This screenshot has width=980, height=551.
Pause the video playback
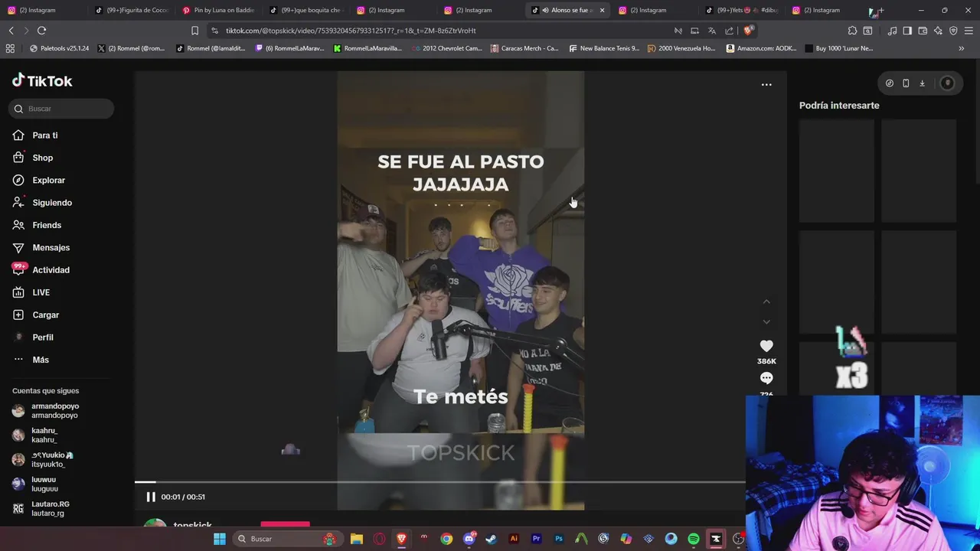151,497
